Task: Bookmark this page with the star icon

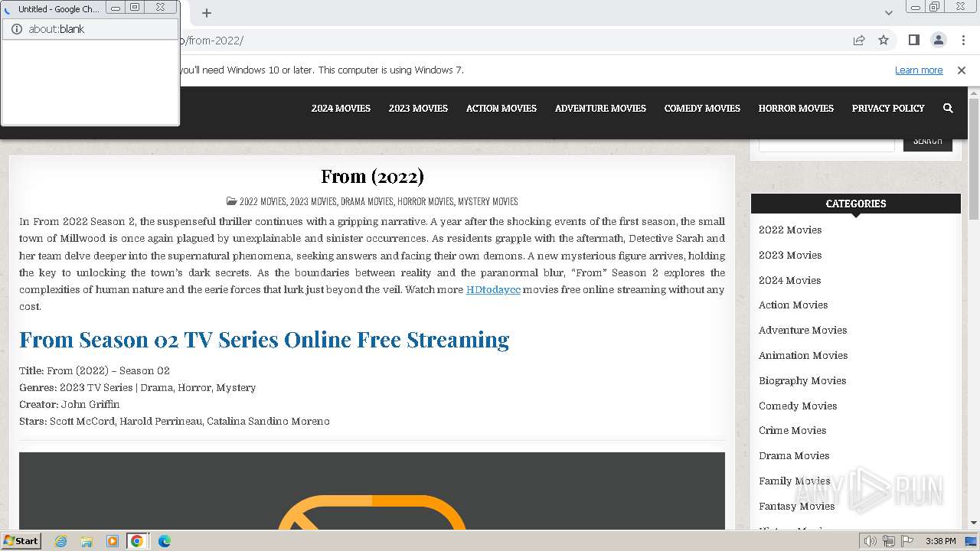Action: coord(884,40)
